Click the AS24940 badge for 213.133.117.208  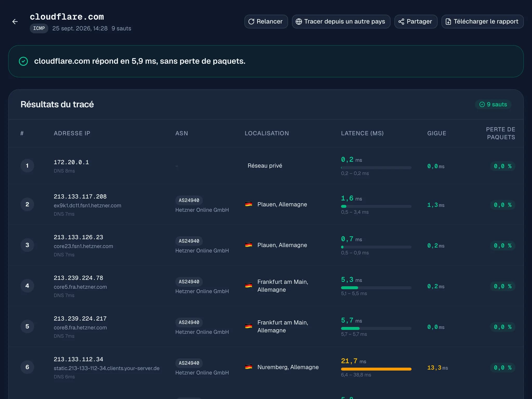189,200
